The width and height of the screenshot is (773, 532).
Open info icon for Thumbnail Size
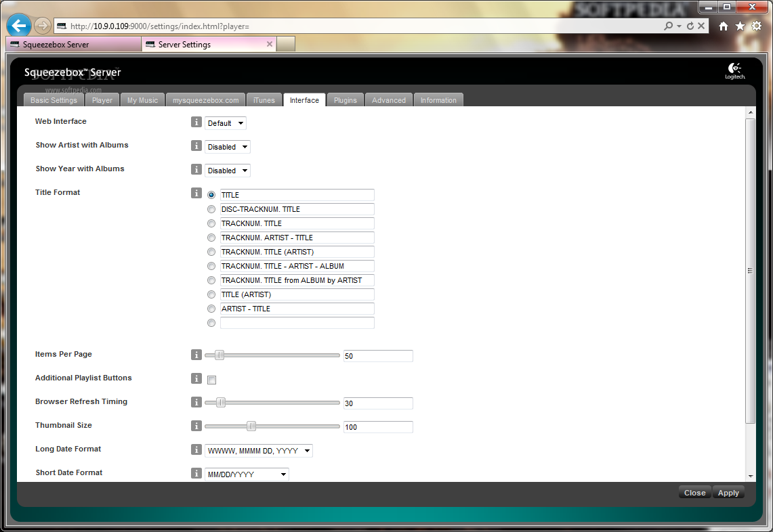(x=196, y=425)
